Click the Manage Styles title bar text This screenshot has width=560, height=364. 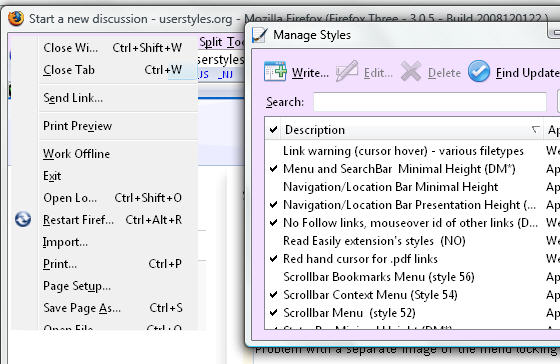(x=312, y=35)
